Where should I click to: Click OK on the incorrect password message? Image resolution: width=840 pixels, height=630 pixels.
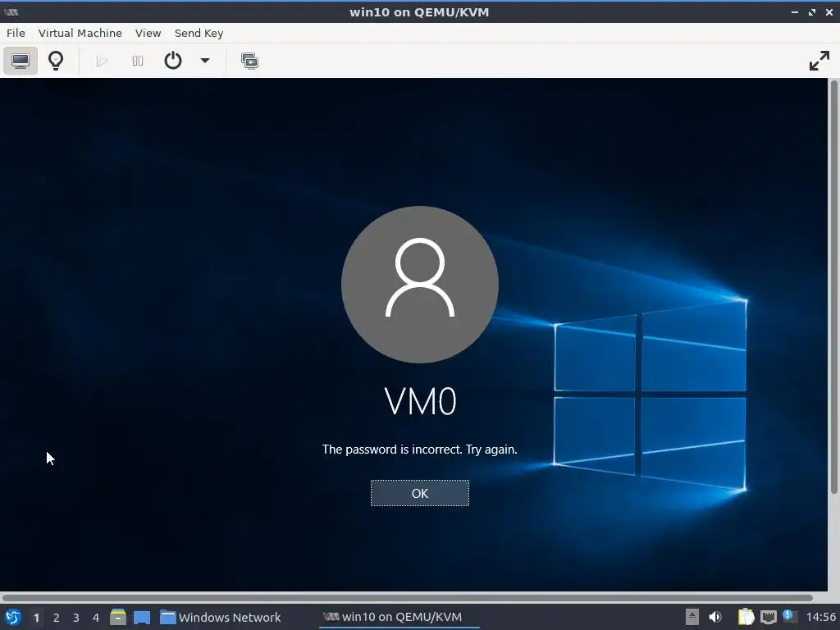pos(420,493)
